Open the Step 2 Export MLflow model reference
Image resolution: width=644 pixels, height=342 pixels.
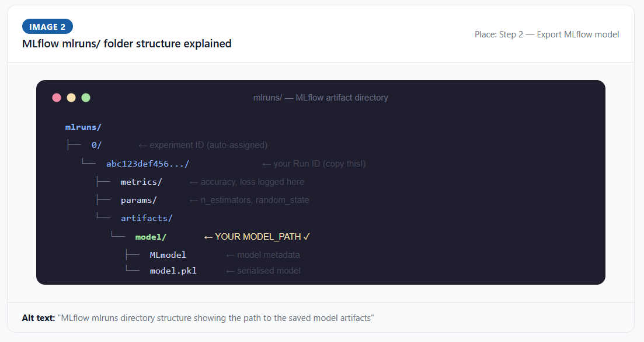(547, 34)
